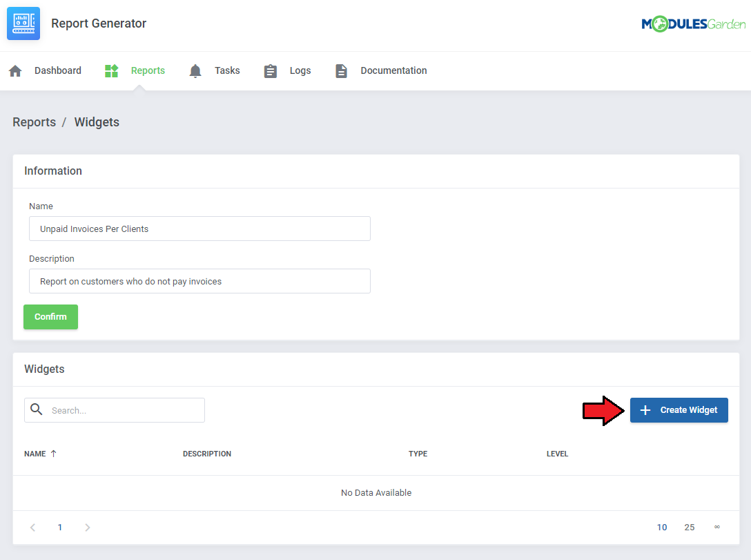Viewport: 751px width, 560px height.
Task: Click the Report Generator app logo icon
Action: [23, 23]
